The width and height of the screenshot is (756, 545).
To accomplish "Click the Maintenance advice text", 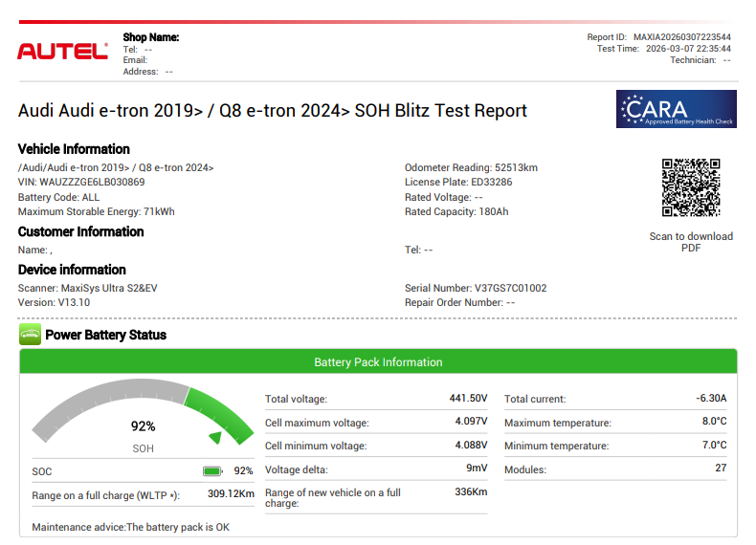I will [x=130, y=527].
